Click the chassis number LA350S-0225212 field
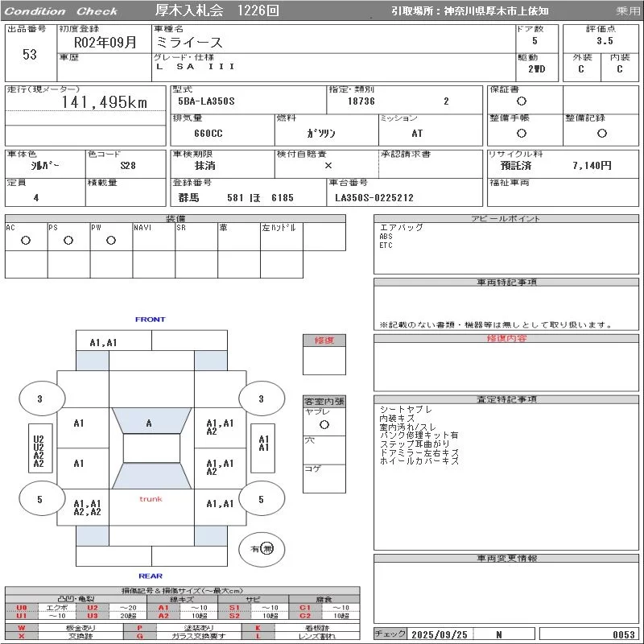This screenshot has height=644, width=644. point(374,197)
